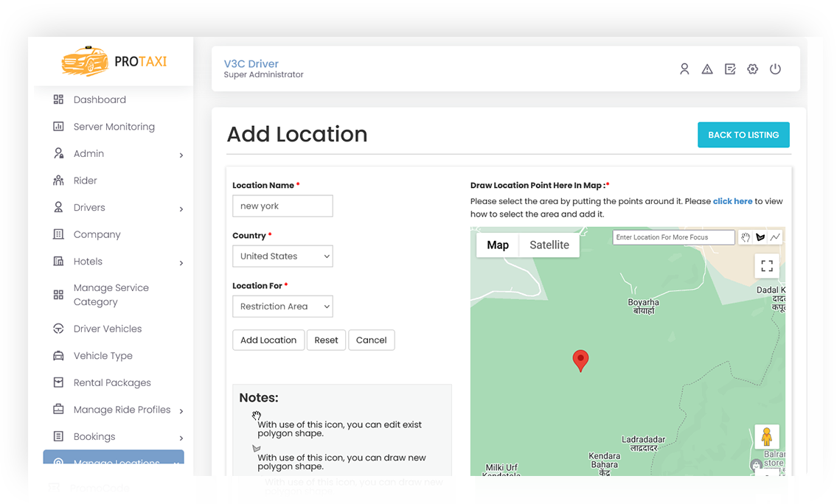Click the Kendara Bahara label on map
The image size is (837, 504).
[x=604, y=464]
